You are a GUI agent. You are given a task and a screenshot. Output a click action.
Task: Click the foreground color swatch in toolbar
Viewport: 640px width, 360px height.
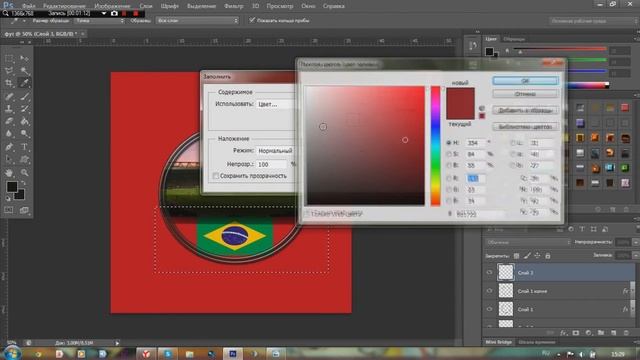(x=12, y=187)
